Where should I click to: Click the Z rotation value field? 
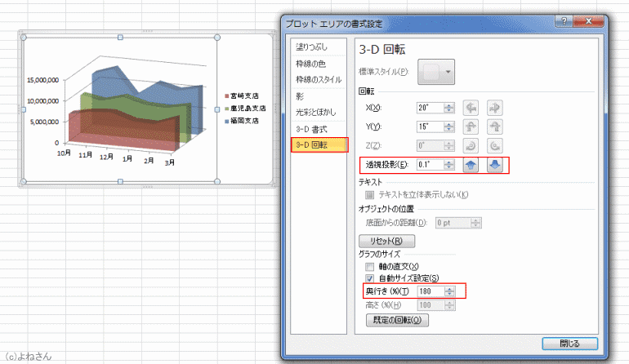click(430, 145)
